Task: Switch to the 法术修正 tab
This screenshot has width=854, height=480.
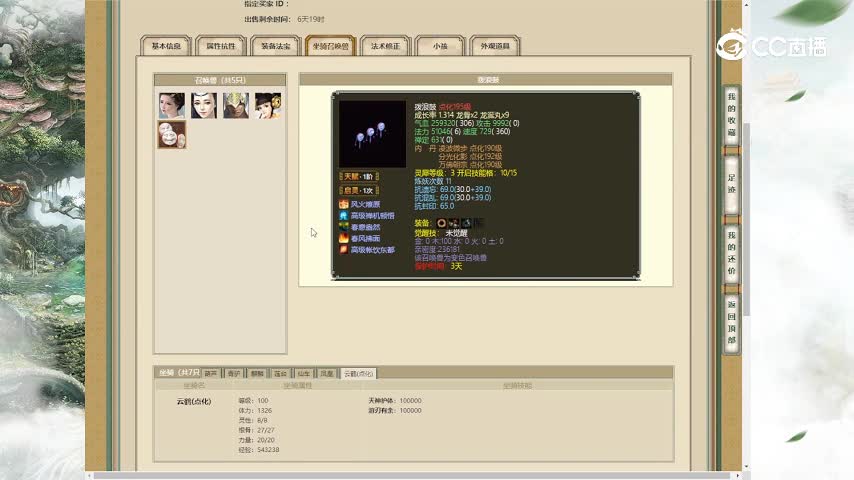Action: [385, 46]
